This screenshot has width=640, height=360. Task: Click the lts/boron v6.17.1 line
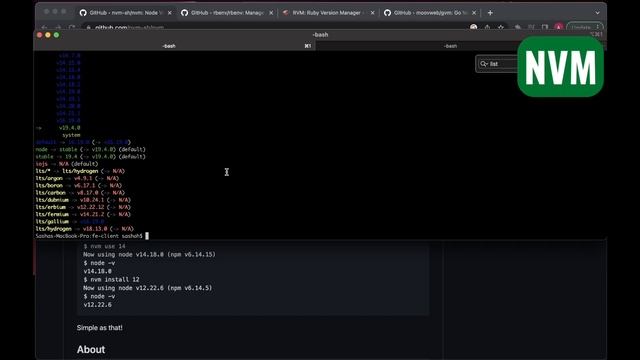[78, 185]
